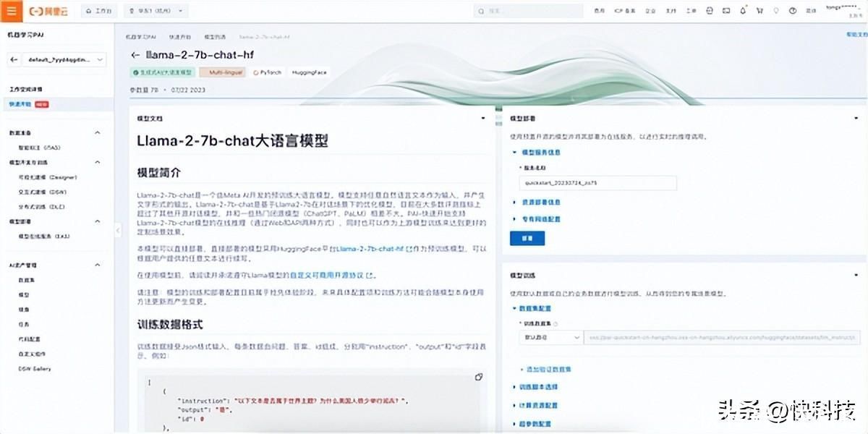The image size is (868, 434).
Task: Open the default workspace dropdown
Action: coord(65,60)
